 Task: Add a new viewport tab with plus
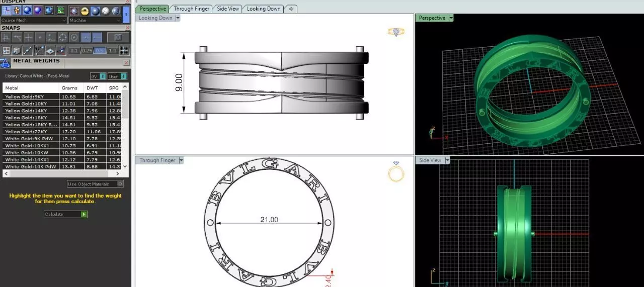pos(290,9)
